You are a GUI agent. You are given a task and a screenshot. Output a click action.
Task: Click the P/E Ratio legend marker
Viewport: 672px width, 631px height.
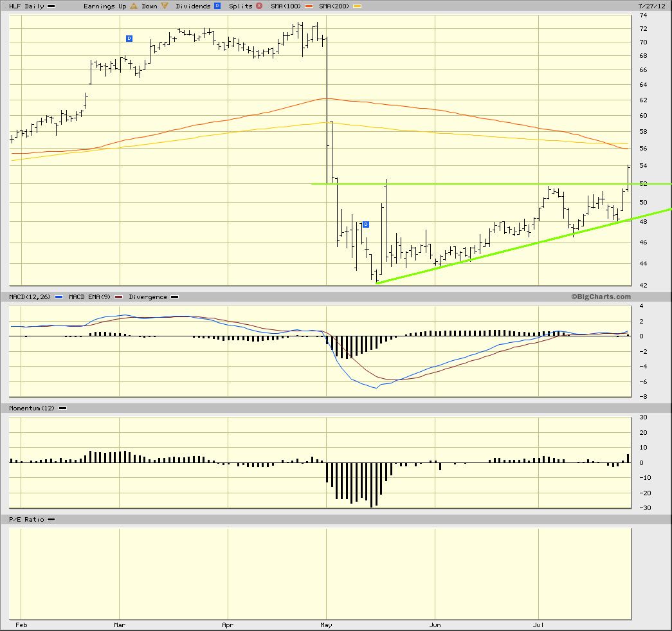[x=51, y=520]
